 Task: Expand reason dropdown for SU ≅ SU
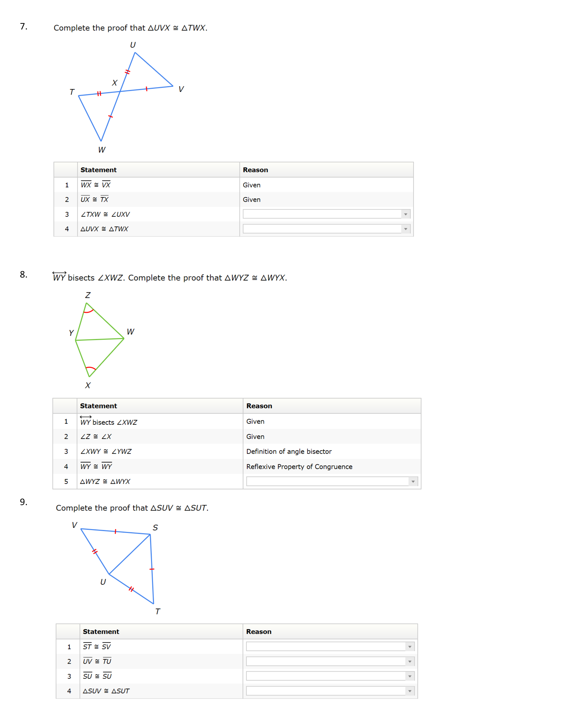pyautogui.click(x=330, y=676)
